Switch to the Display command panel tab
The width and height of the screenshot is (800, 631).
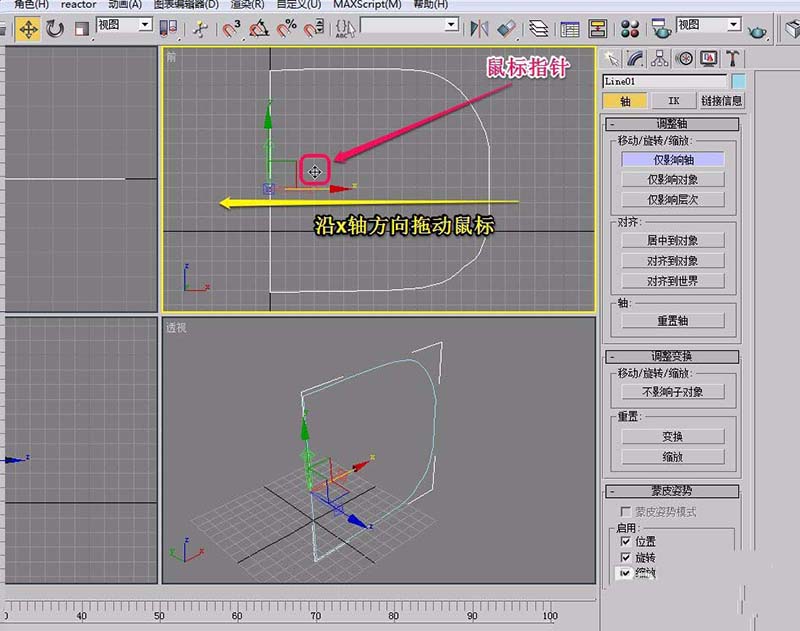(x=709, y=59)
